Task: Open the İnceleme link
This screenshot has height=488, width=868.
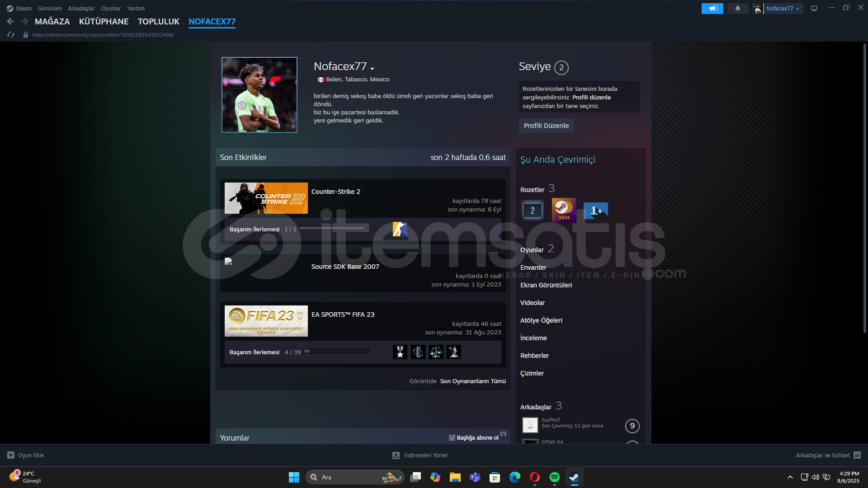Action: click(533, 338)
